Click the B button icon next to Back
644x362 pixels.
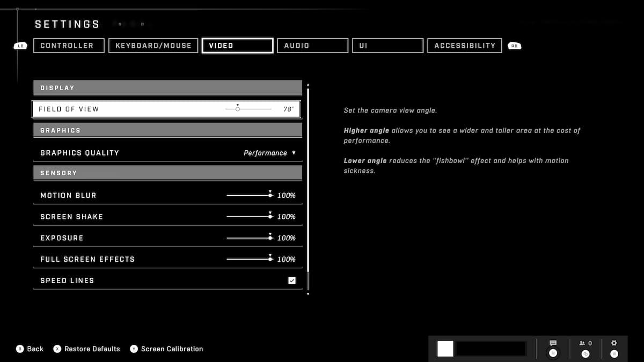pos(20,349)
